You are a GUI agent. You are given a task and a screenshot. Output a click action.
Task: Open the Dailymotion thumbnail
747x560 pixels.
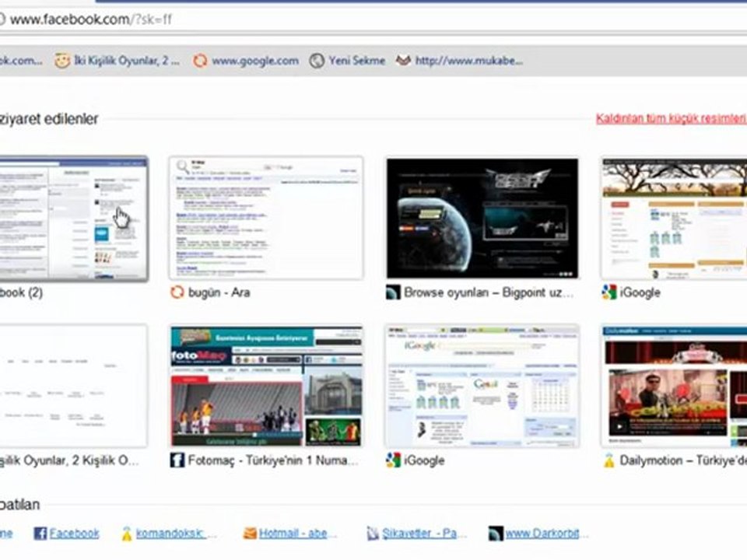pyautogui.click(x=674, y=387)
